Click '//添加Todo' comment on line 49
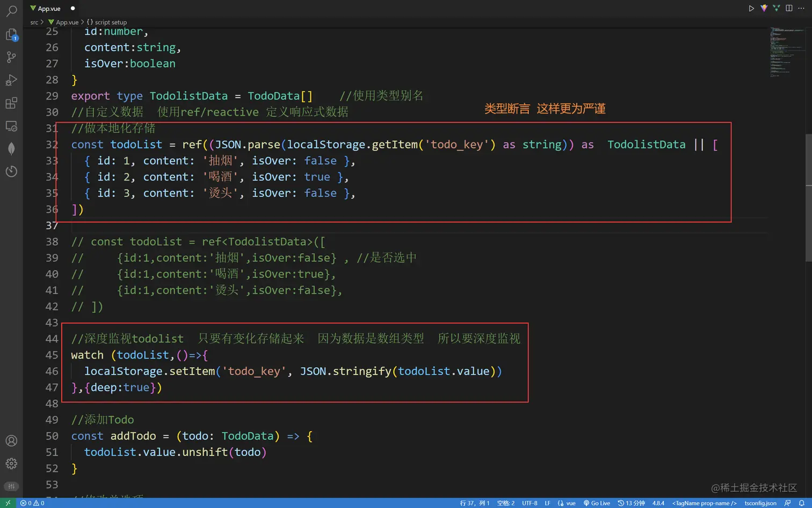The width and height of the screenshot is (812, 508). (103, 420)
